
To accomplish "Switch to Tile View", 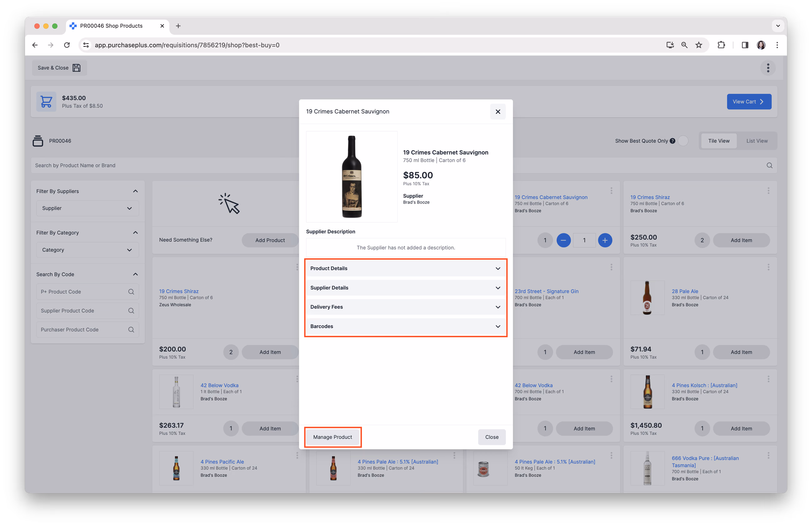I will (719, 141).
